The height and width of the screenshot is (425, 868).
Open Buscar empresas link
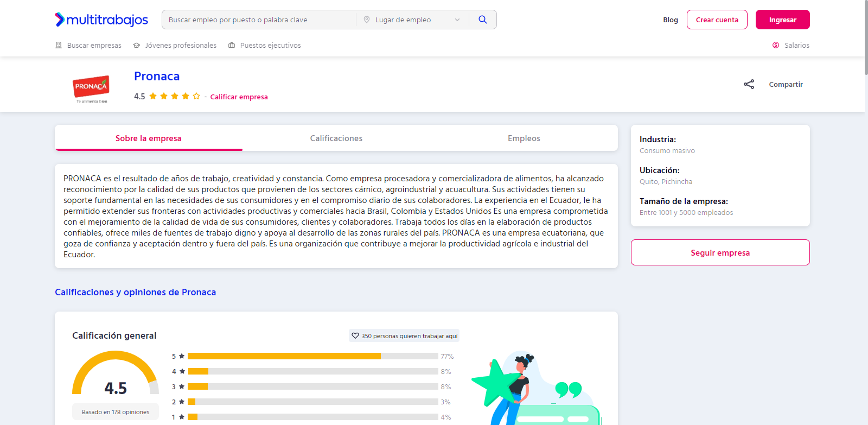[94, 46]
